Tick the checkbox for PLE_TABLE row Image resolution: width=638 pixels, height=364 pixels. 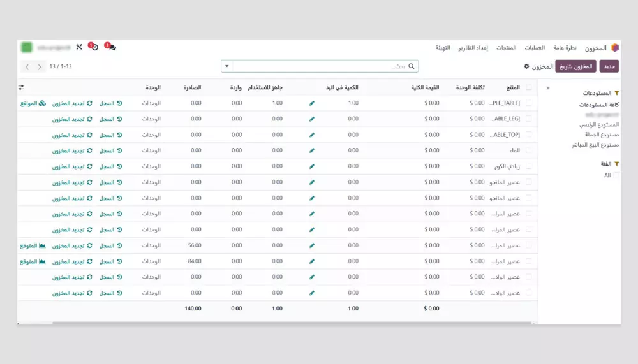click(x=528, y=103)
